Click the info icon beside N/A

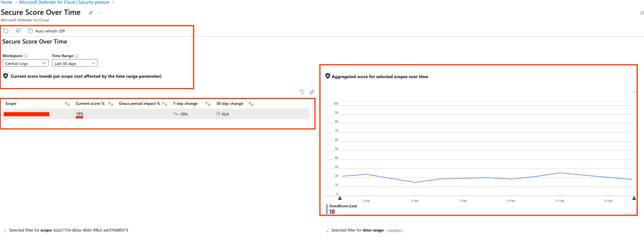218,114
